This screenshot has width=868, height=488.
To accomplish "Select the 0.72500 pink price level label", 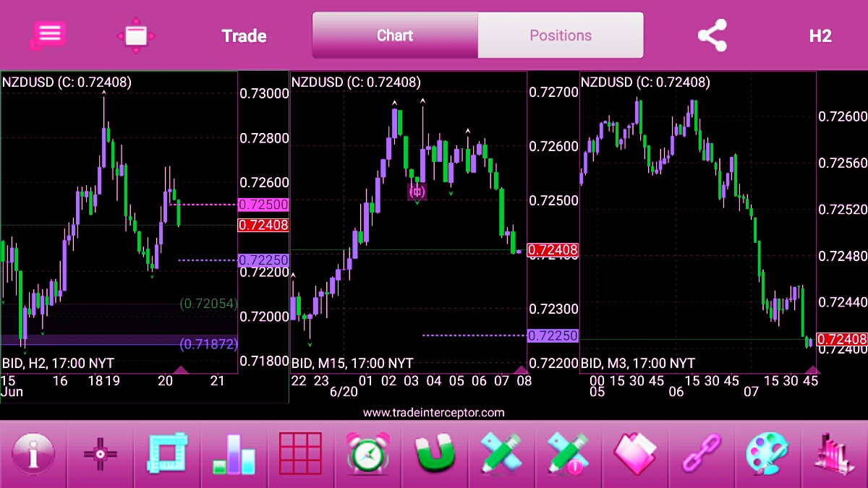I will click(263, 205).
